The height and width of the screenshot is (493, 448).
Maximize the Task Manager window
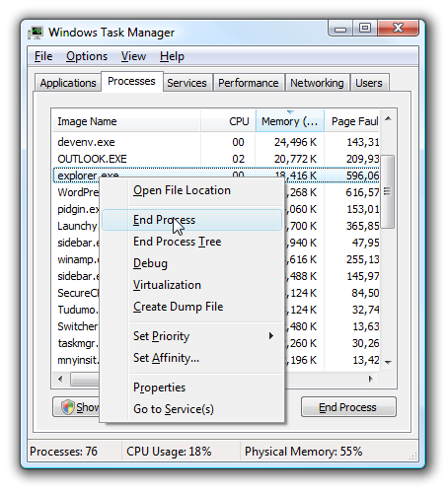[365, 29]
